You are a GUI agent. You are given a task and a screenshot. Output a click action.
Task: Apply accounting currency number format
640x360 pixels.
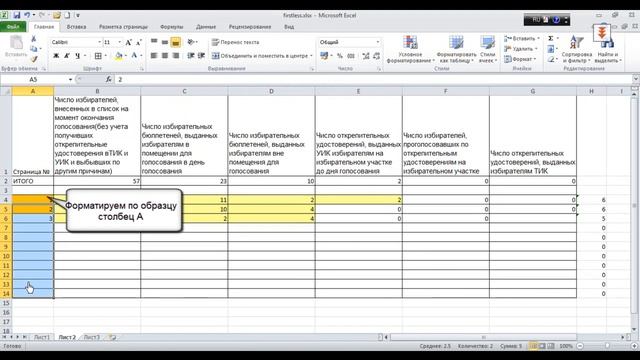324,56
